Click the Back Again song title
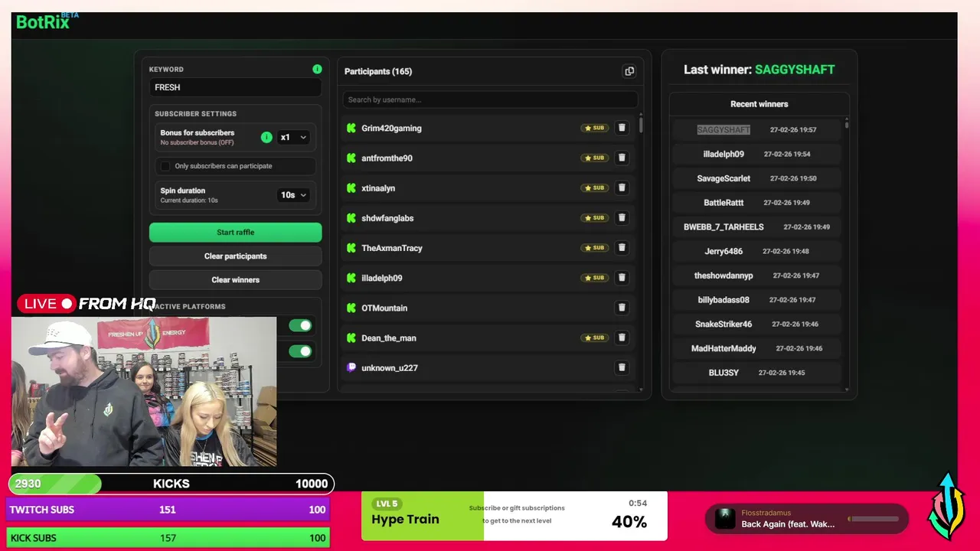This screenshot has height=551, width=980. (x=788, y=524)
